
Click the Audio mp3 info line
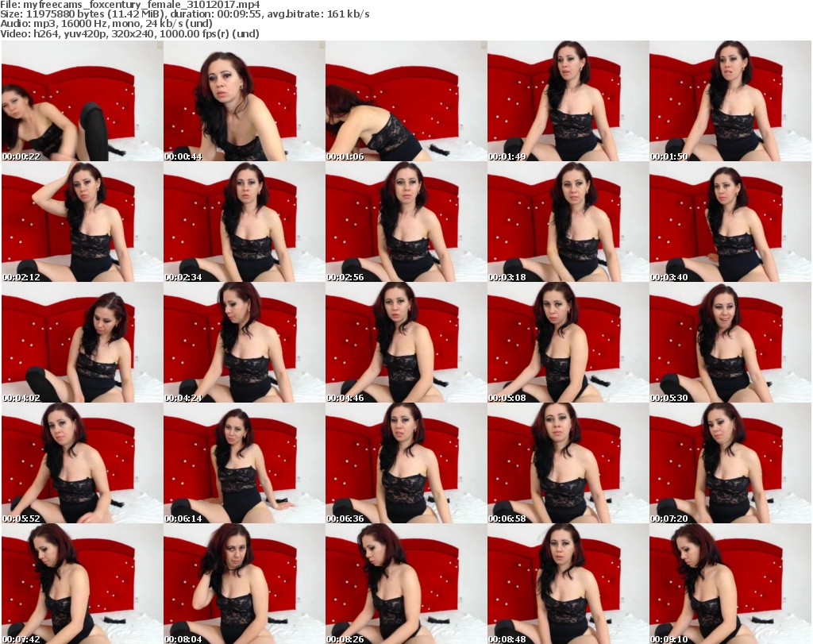point(106,24)
